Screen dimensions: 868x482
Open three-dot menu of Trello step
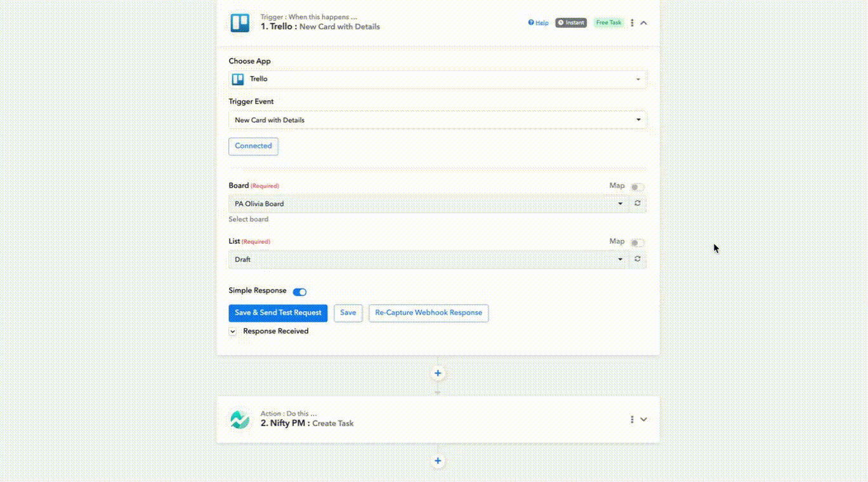[x=632, y=23]
